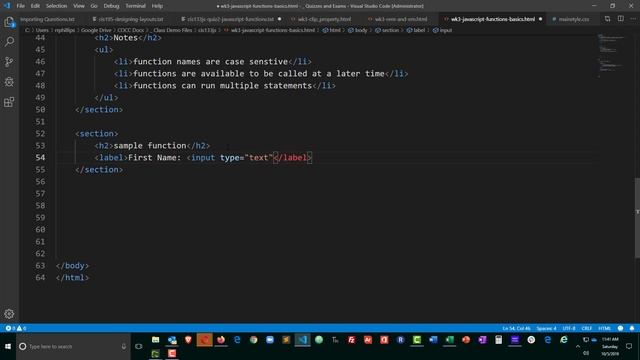Click the feedback smiley in status bar
This screenshot has width=640, height=360.
[x=620, y=328]
